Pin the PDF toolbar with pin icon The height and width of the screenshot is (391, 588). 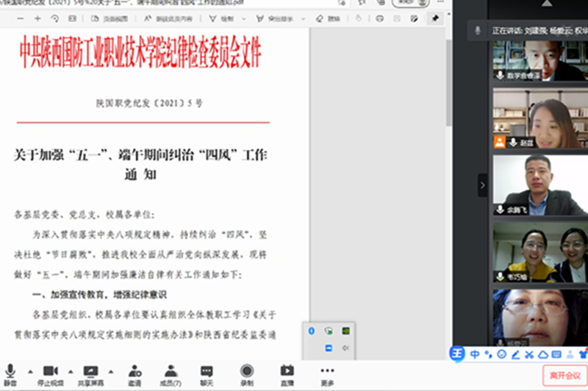435,18
